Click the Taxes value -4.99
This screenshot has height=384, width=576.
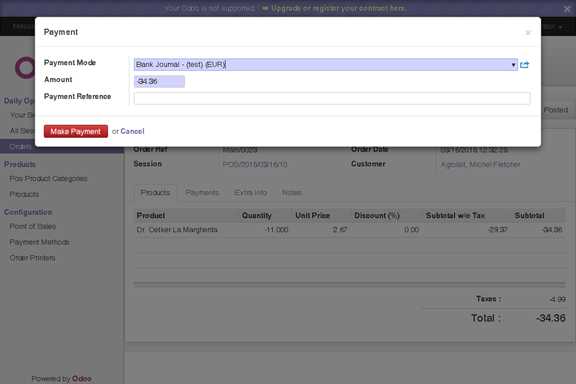click(558, 299)
